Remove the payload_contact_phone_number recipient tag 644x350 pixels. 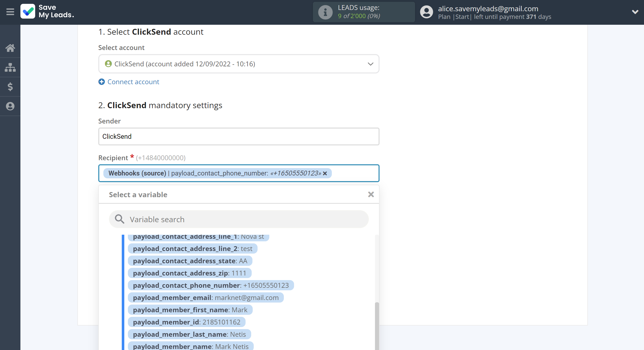[325, 173]
